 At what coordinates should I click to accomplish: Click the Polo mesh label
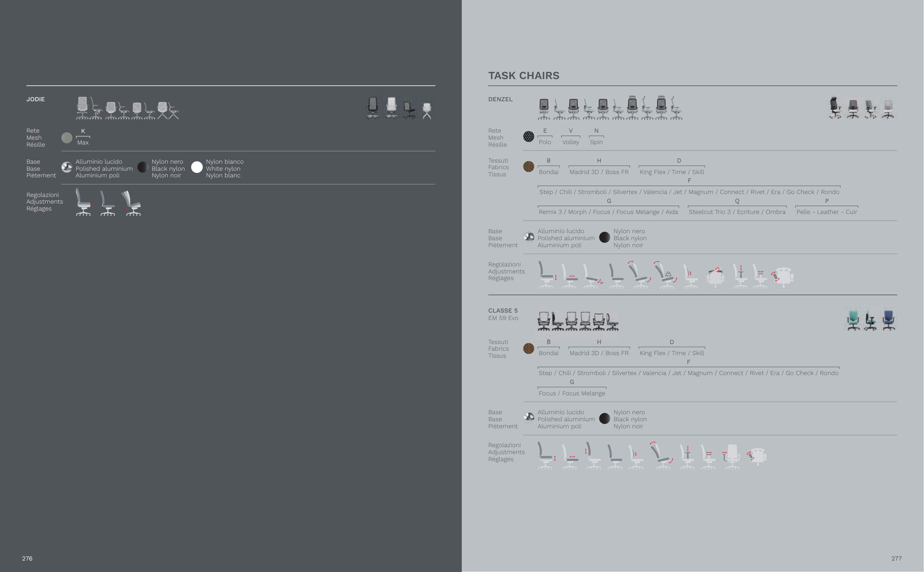pyautogui.click(x=544, y=142)
